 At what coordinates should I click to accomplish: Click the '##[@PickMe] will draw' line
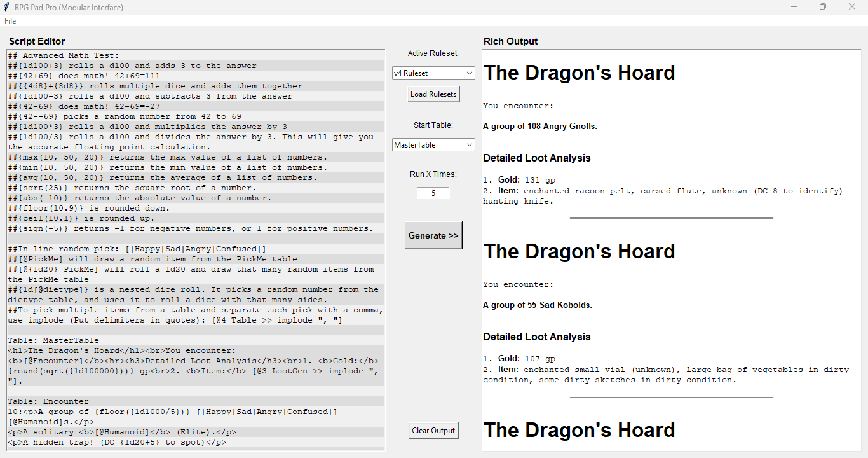click(x=153, y=259)
